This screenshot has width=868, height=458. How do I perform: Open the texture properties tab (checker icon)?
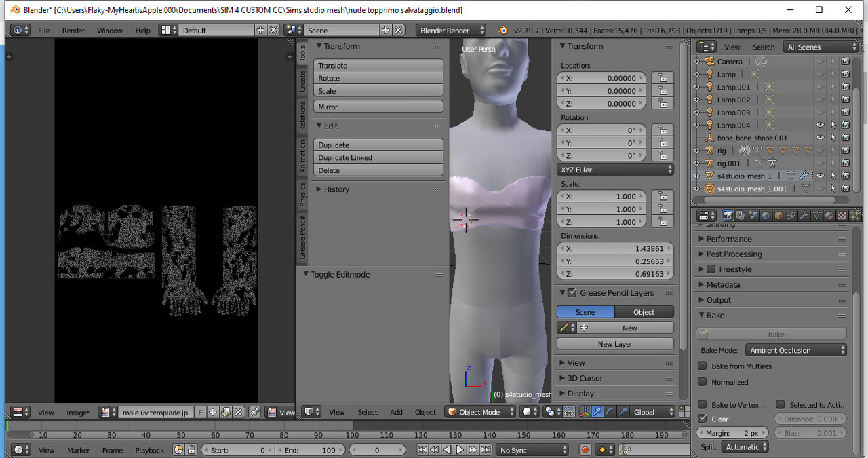(842, 216)
